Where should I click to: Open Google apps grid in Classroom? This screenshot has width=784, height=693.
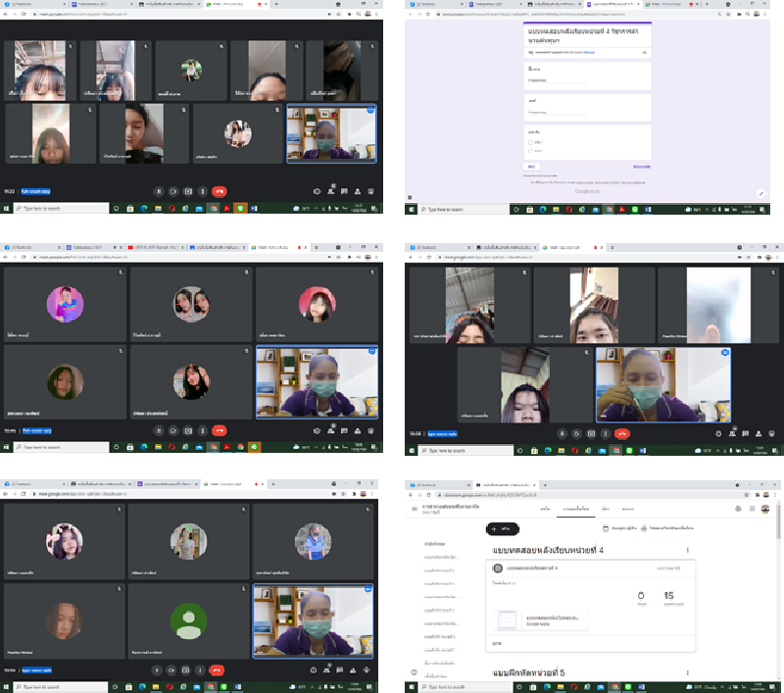click(752, 509)
